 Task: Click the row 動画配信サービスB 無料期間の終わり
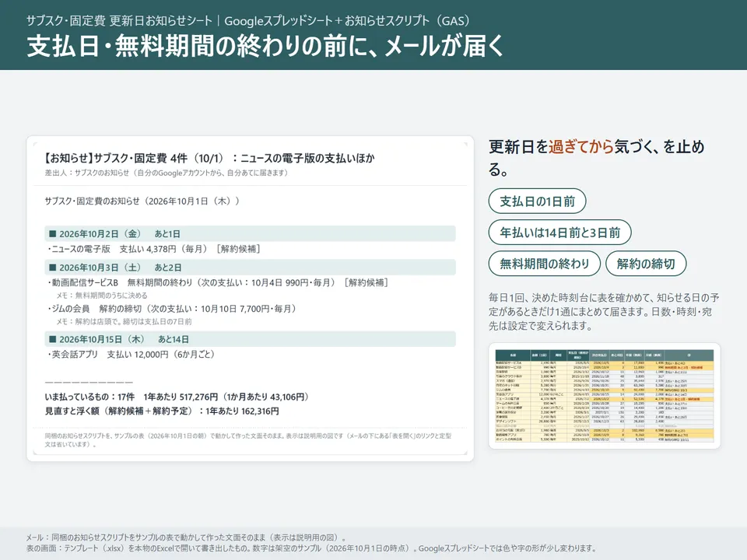pos(218,282)
